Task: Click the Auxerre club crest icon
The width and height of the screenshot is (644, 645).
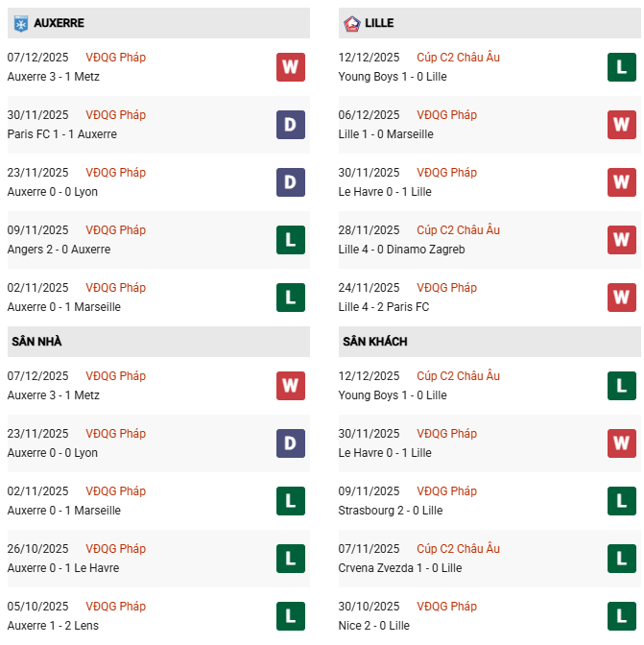Action: point(20,22)
